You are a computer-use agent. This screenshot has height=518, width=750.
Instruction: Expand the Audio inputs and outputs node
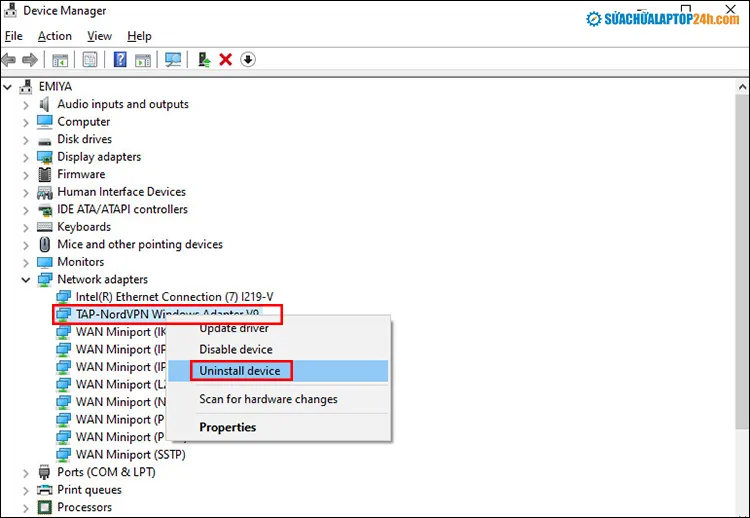[27, 104]
